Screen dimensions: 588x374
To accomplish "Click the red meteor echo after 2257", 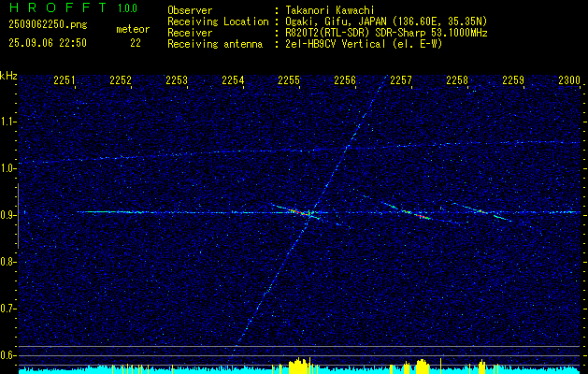I will tap(421, 216).
